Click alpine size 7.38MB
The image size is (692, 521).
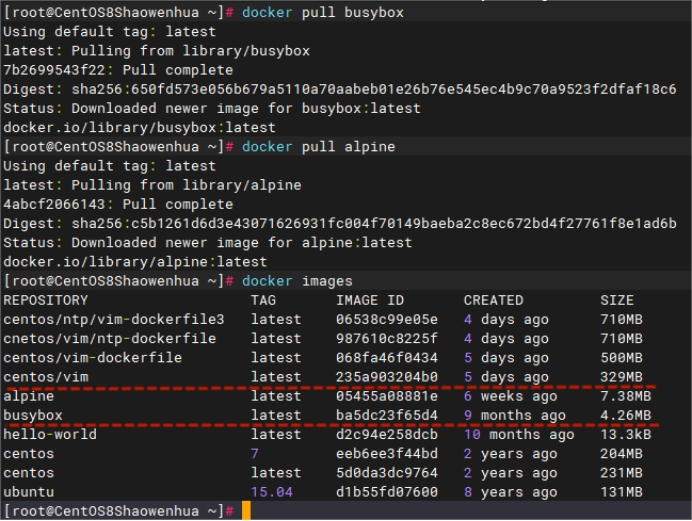pos(625,396)
